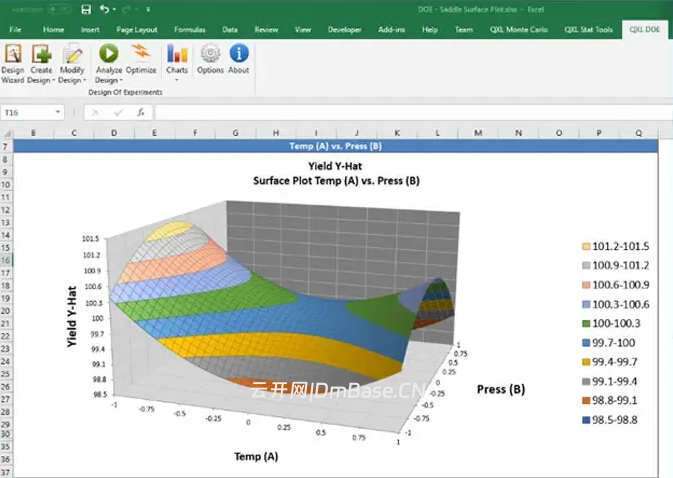Open the Options gear
Image resolution: width=673 pixels, height=478 pixels.
(x=210, y=59)
